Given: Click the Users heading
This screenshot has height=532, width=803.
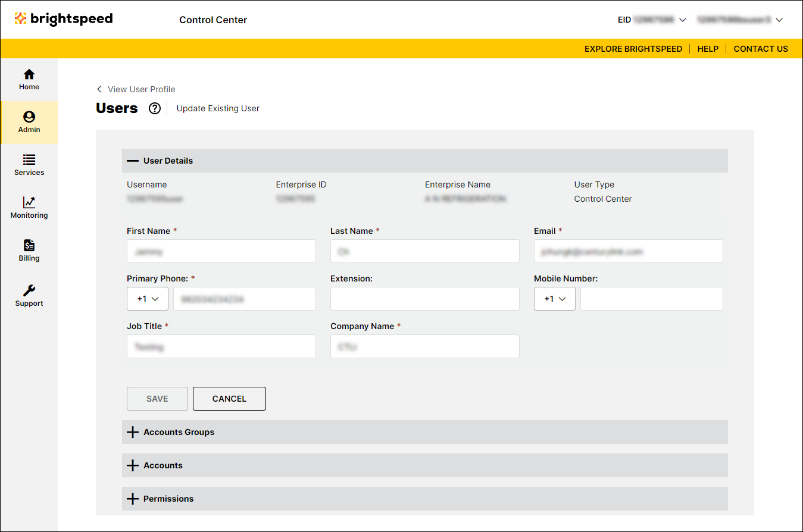Looking at the screenshot, I should 117,108.
